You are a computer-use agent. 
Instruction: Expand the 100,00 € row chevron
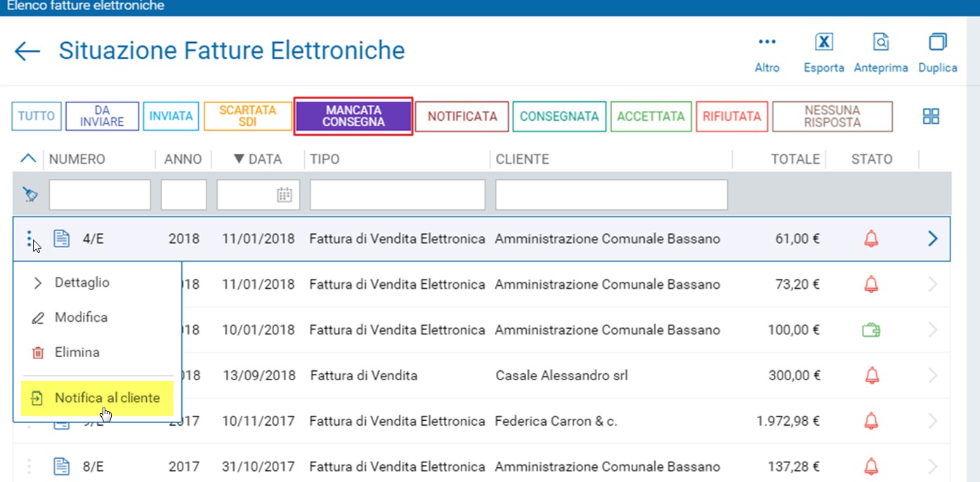point(933,330)
